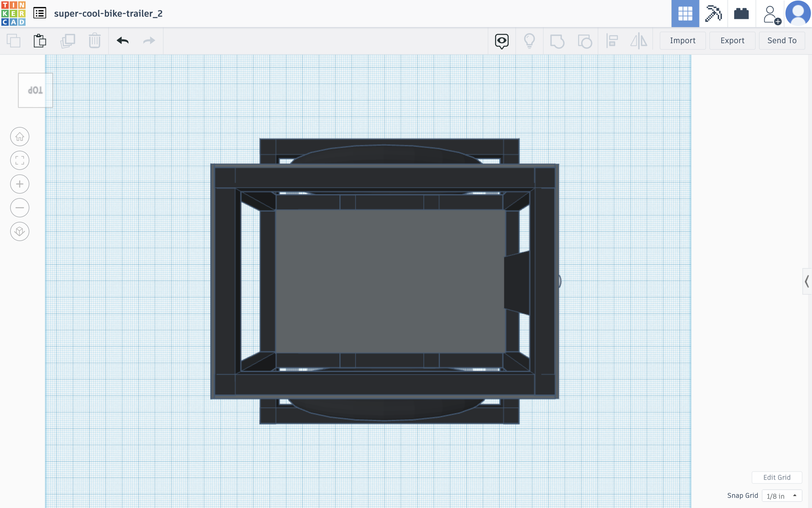Screen dimensions: 812x508
Task: Select the Copy tool
Action: tap(14, 41)
